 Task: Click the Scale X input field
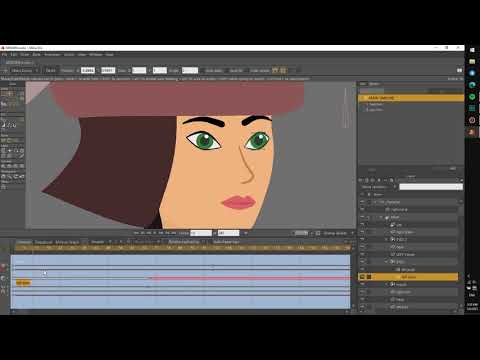pos(139,70)
